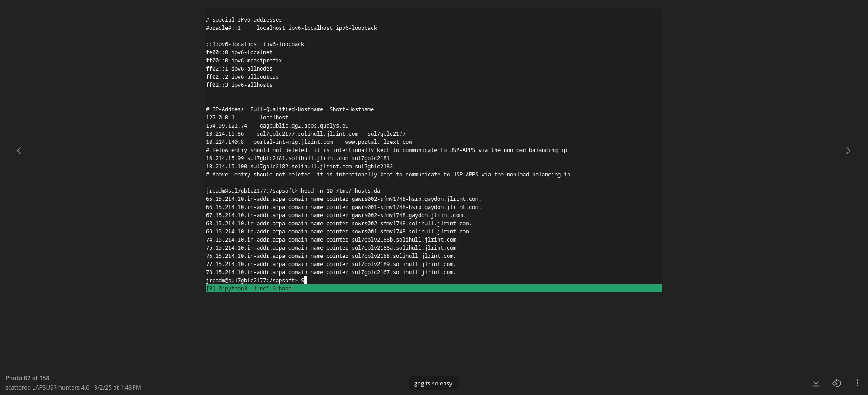This screenshot has height=395, width=868.
Task: Click the '127.0.0.1 localhost' line
Action: click(247, 118)
